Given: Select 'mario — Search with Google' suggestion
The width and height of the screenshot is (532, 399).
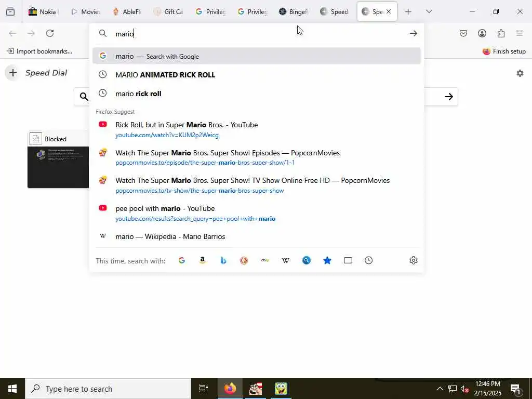Looking at the screenshot, I should click(257, 56).
